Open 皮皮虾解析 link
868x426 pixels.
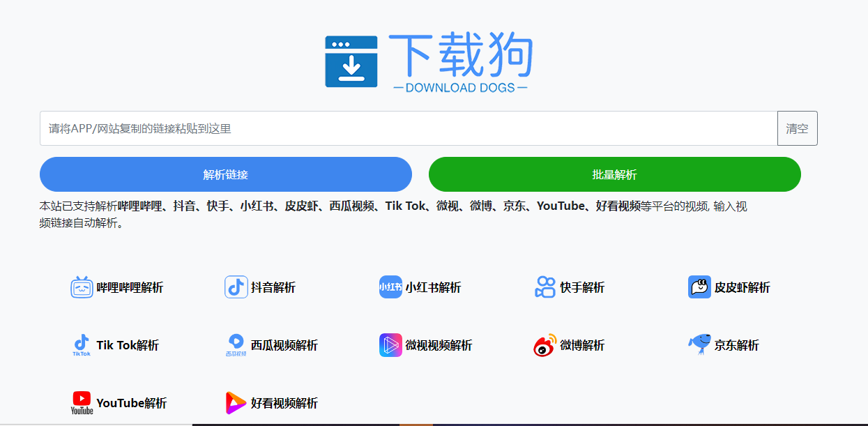(742, 287)
